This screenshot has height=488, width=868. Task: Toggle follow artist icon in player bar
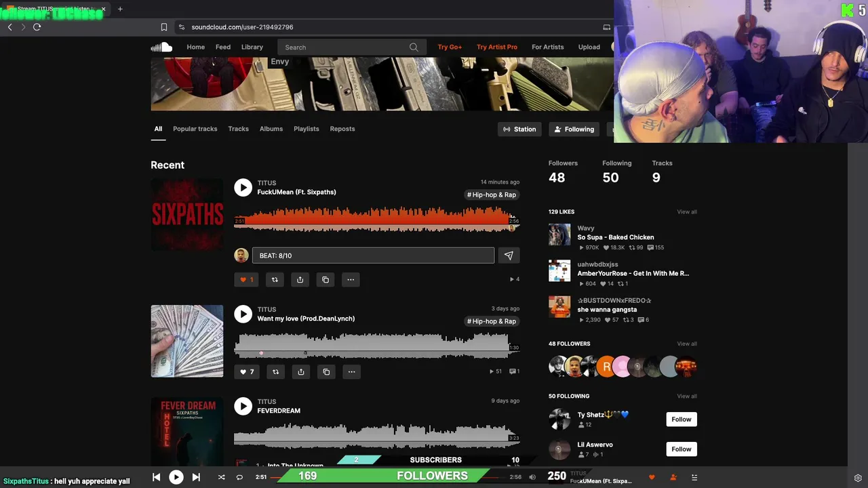673,478
